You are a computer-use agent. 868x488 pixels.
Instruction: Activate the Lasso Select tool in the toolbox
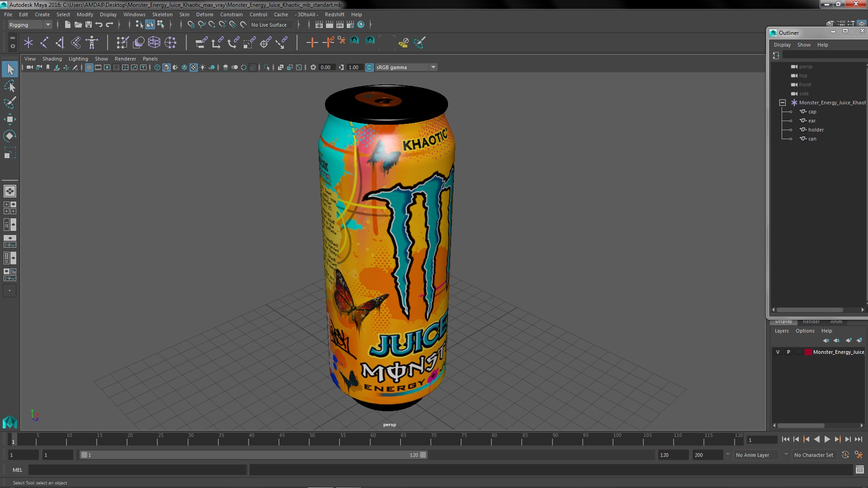pyautogui.click(x=10, y=86)
